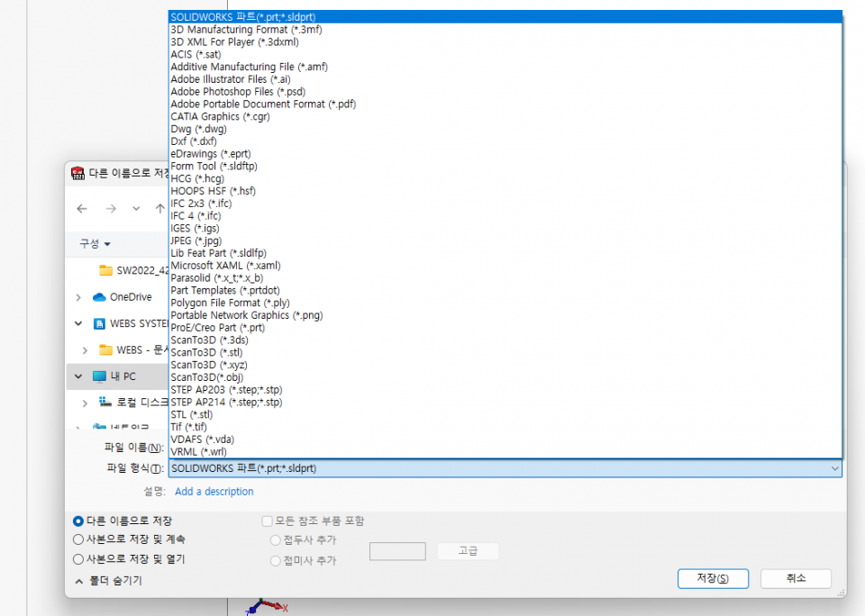Choose Additive Manufacturing File (*.amf)

505,67
